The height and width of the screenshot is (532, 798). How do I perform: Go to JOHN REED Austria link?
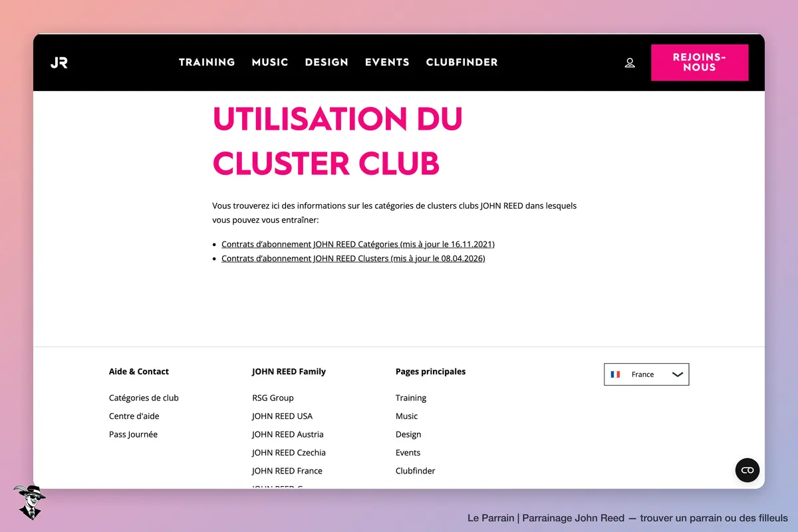point(288,434)
